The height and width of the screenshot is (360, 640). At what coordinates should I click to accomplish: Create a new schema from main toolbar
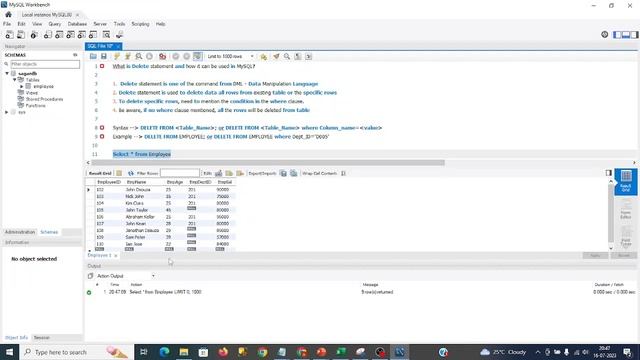(47, 35)
